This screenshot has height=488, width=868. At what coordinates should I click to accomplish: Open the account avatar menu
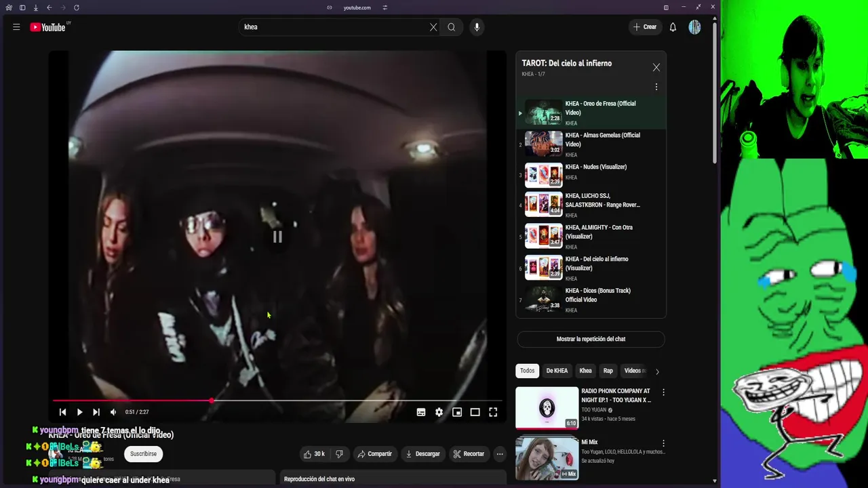coord(694,27)
